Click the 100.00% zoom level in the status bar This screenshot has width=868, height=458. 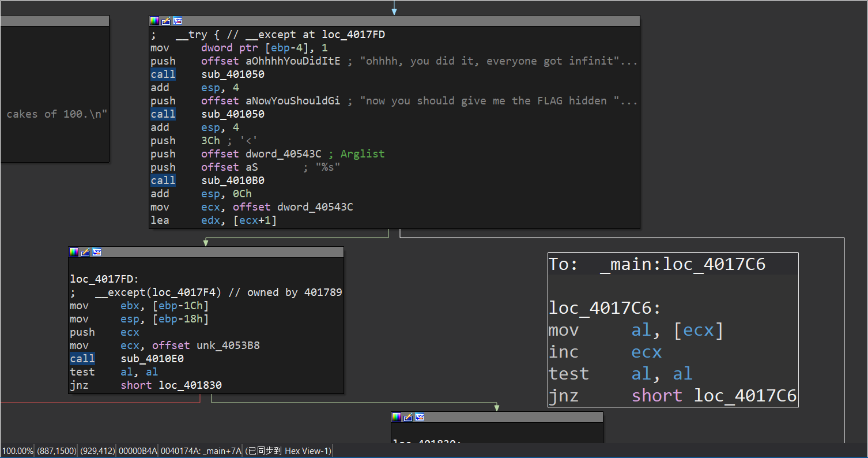tap(17, 451)
